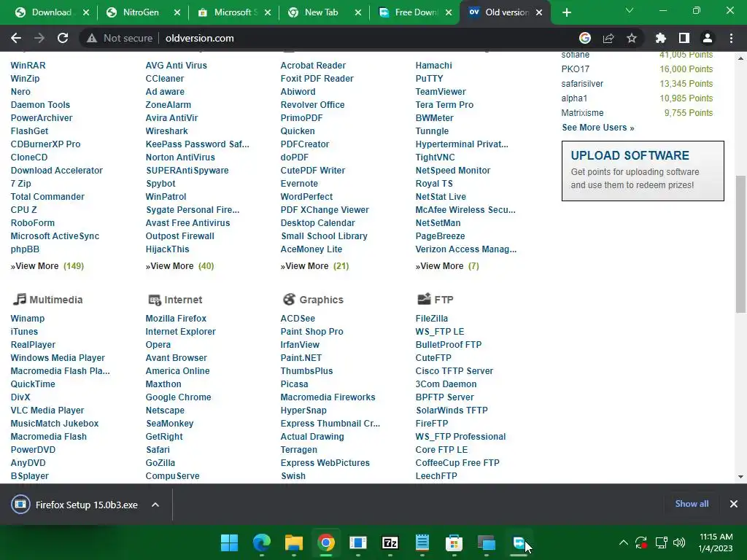Open Chrome's three-dot menu
The width and height of the screenshot is (747, 560).
click(x=731, y=38)
